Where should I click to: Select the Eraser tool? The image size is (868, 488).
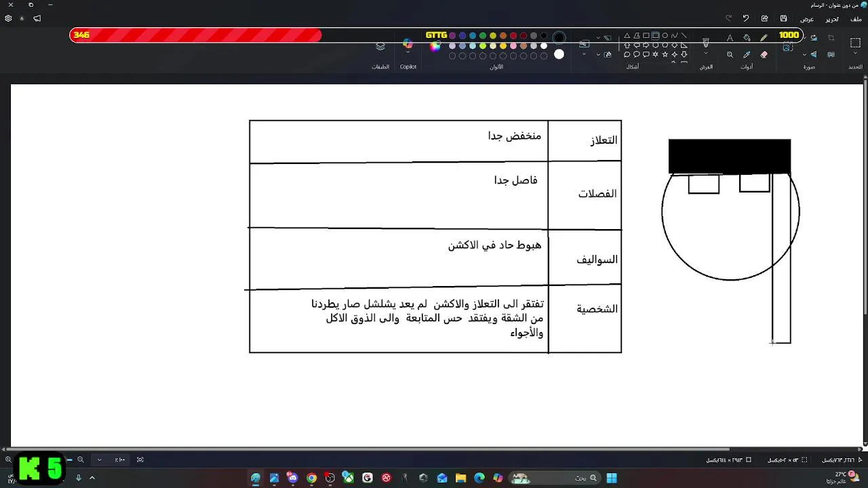764,55
